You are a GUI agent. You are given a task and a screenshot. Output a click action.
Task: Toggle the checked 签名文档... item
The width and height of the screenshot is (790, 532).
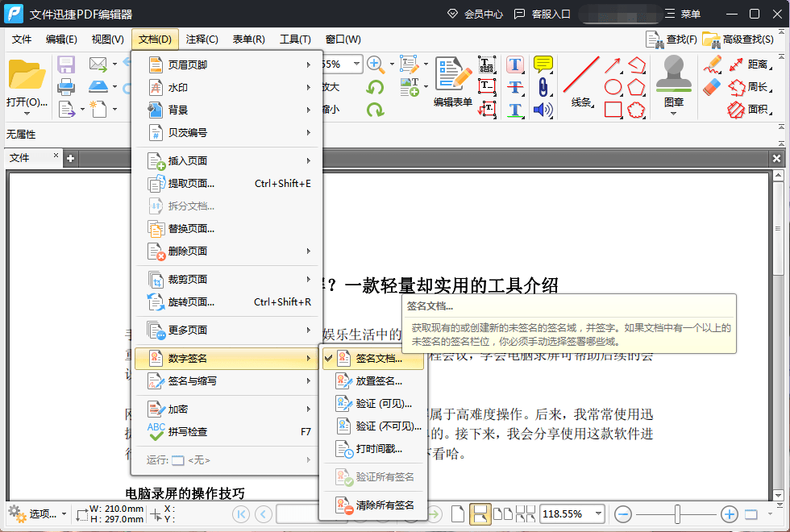[x=372, y=358]
